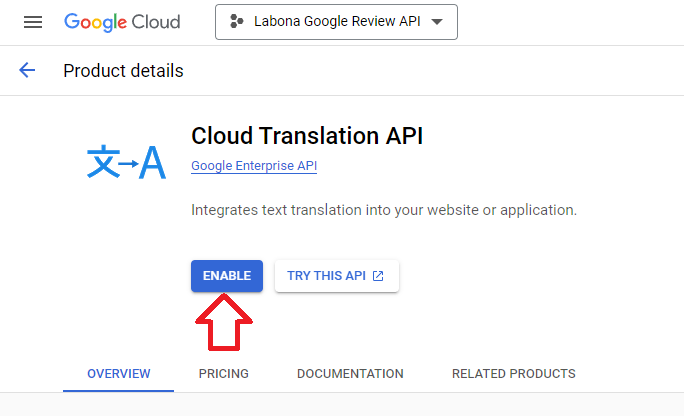
Task: Open the Labona Google Review API project selector
Action: pos(336,22)
